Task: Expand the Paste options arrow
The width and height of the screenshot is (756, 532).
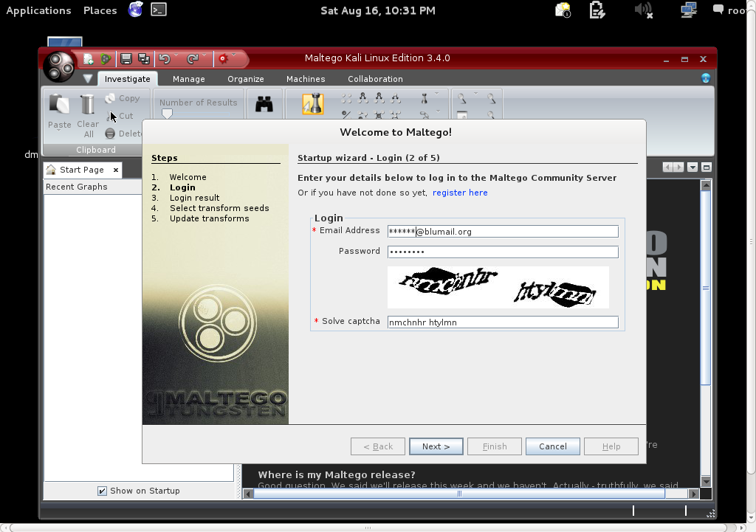Action: (59, 131)
